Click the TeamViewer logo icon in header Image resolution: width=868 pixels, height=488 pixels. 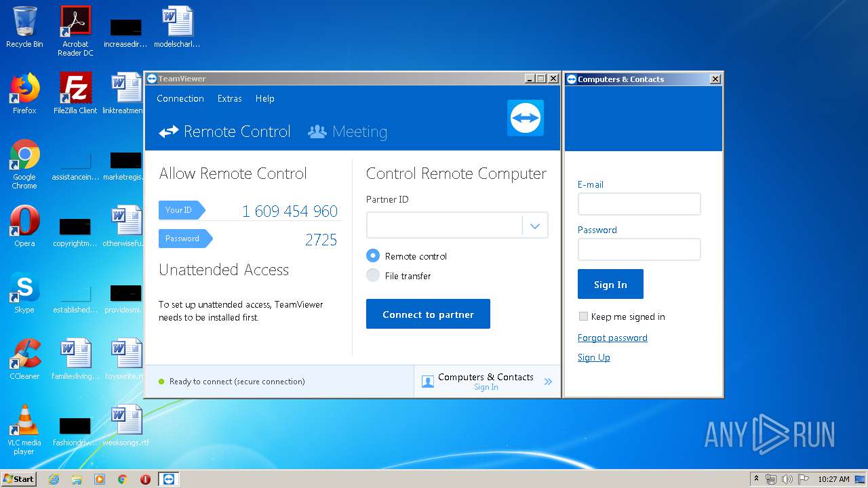[x=526, y=118]
